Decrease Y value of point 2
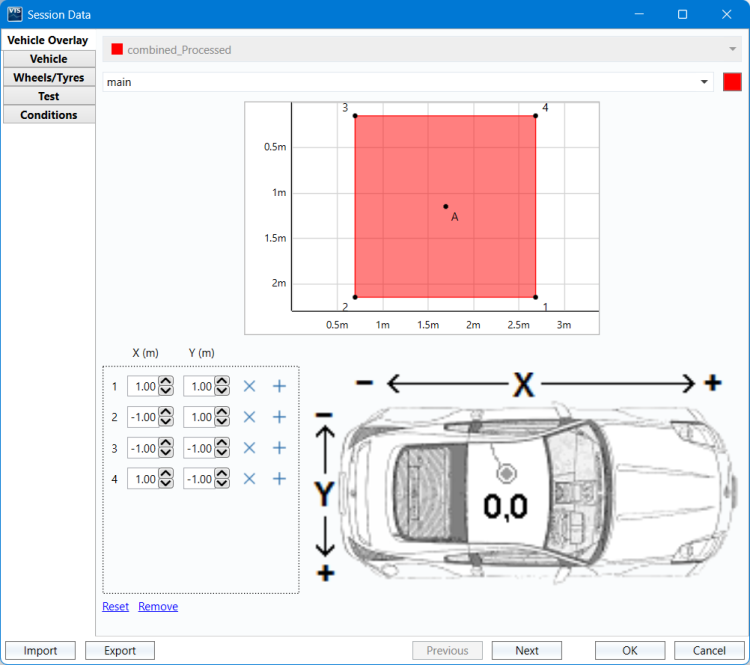Viewport: 750px width, 665px height. click(222, 422)
